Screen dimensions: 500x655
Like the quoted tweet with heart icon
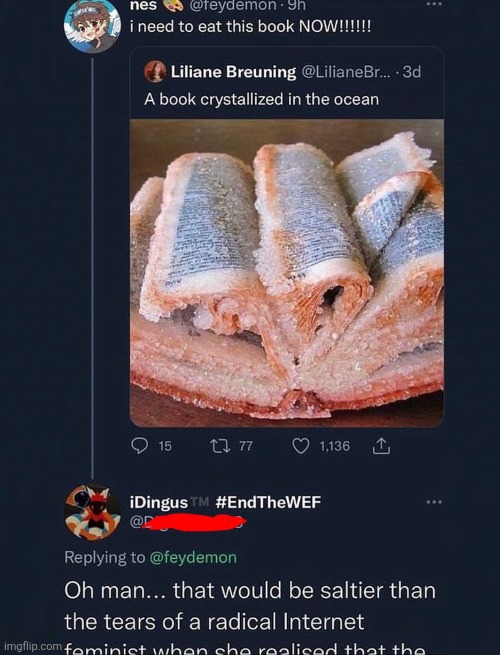[x=300, y=446]
